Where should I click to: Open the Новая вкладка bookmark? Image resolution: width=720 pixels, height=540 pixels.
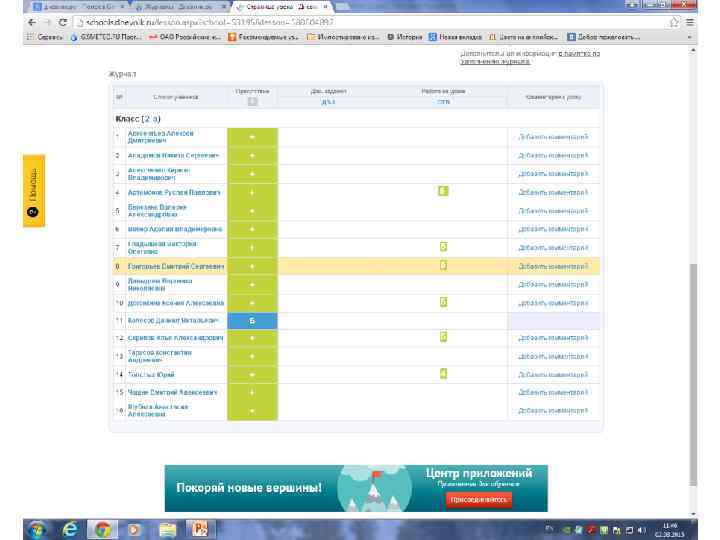tap(455, 37)
